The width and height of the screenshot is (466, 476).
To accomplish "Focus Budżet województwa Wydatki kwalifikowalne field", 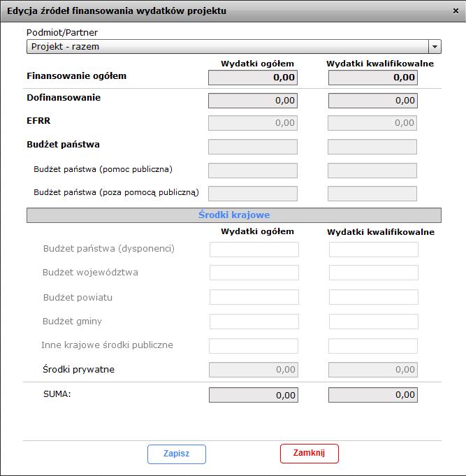I will coord(374,273).
